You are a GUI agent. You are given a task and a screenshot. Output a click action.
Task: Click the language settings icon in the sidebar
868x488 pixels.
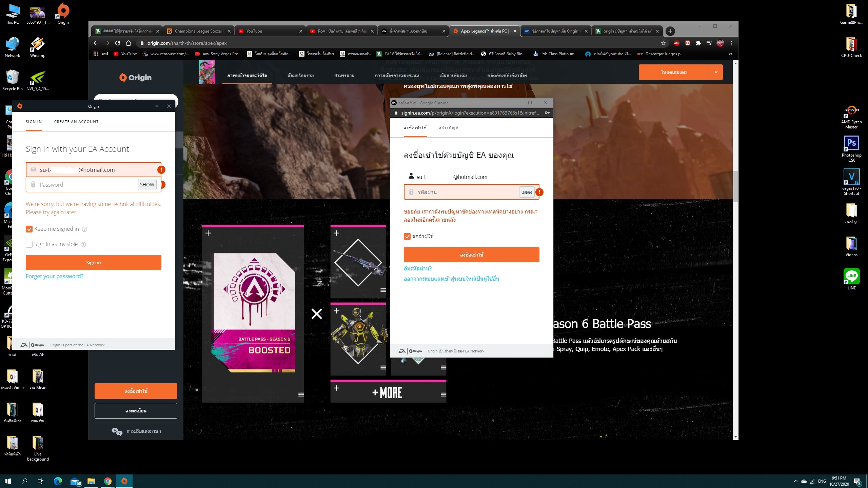tap(117, 431)
